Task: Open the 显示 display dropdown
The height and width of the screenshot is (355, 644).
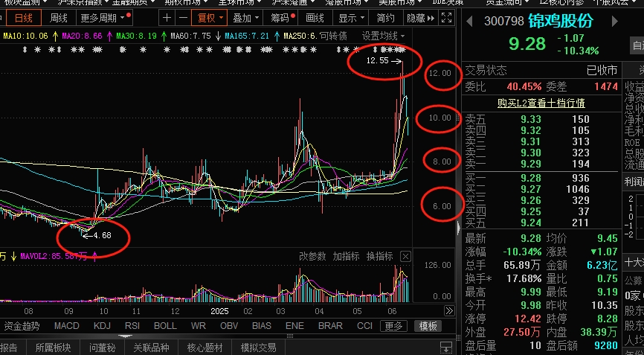Action: pos(351,18)
